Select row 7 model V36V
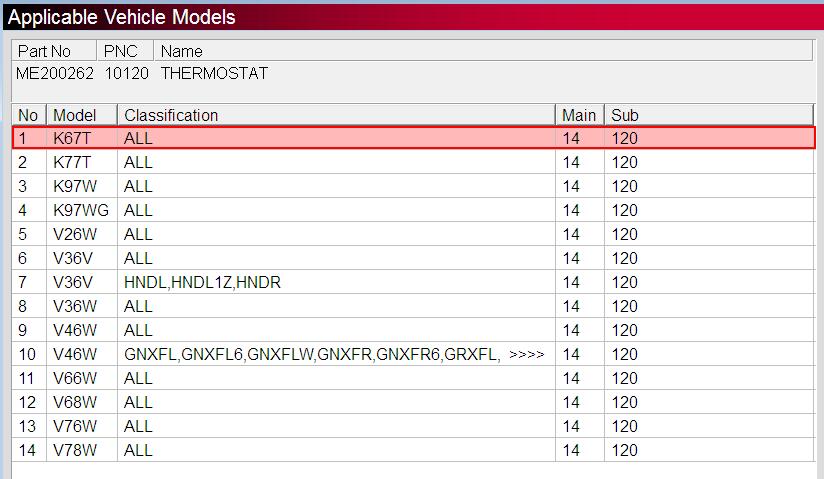 414,282
